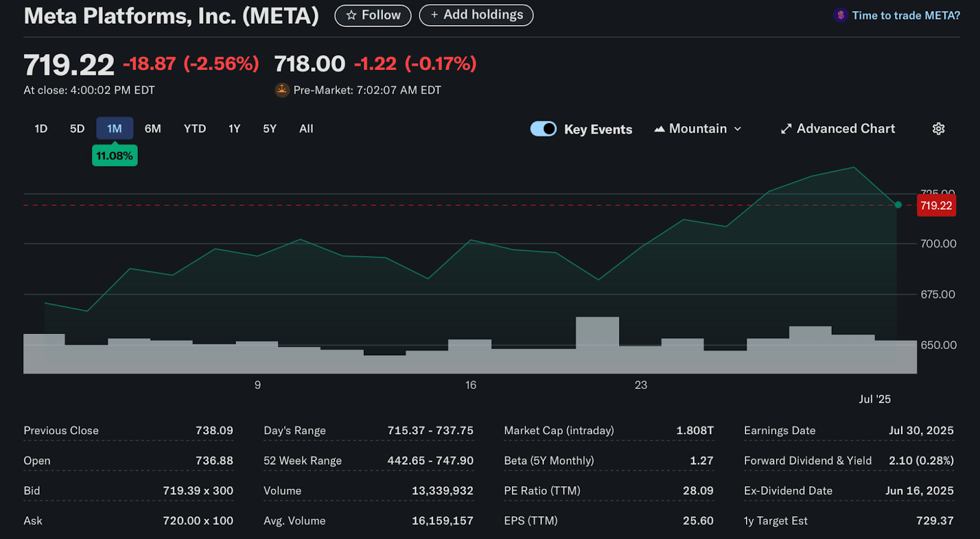Screen dimensions: 980x539
Task: Click the Volume value 13,339,932
Action: pos(443,491)
